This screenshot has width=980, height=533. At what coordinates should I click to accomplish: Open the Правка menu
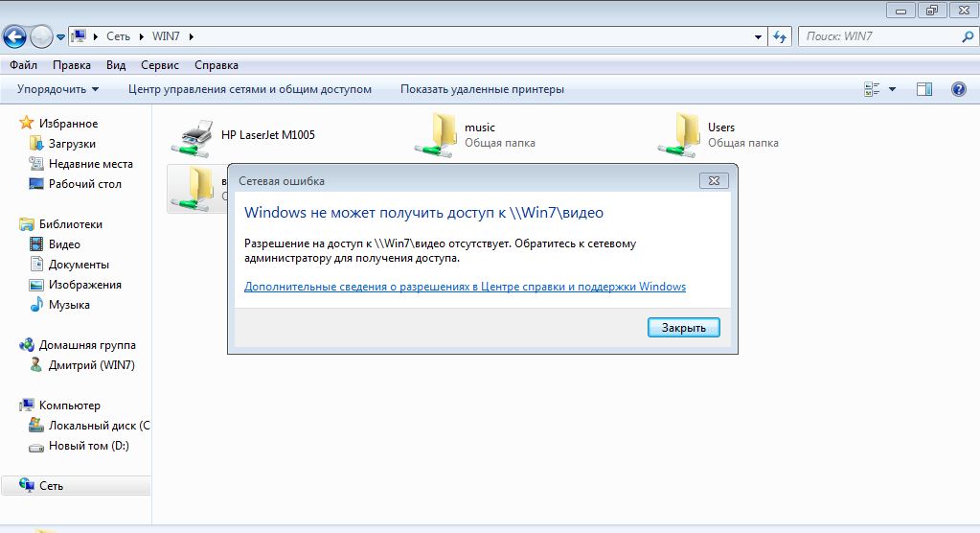click(x=71, y=65)
